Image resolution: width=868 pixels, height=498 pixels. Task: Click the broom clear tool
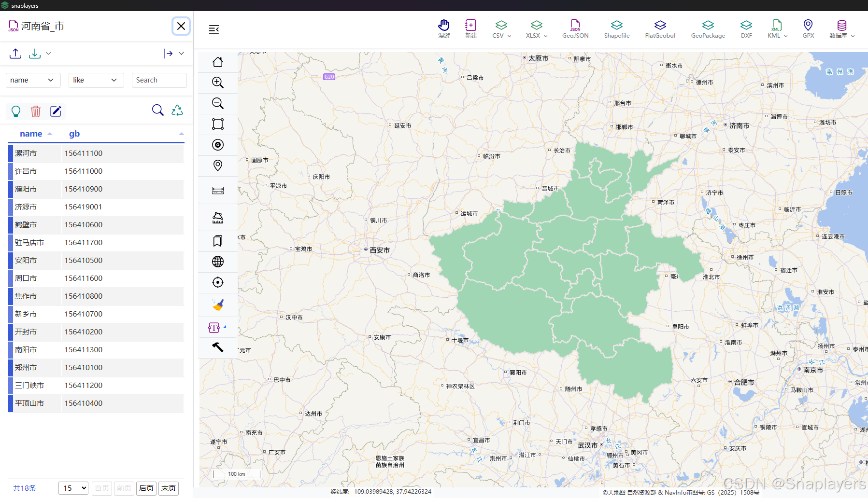pos(218,305)
